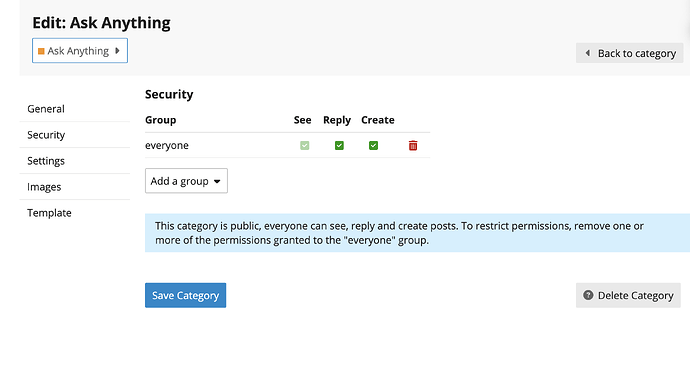Click the 'everyone' group name

tap(167, 146)
